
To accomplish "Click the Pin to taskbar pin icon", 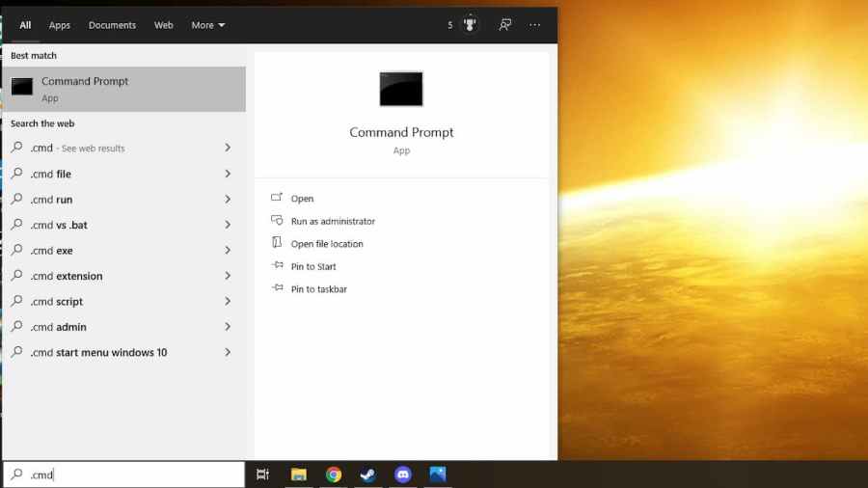I will click(278, 287).
